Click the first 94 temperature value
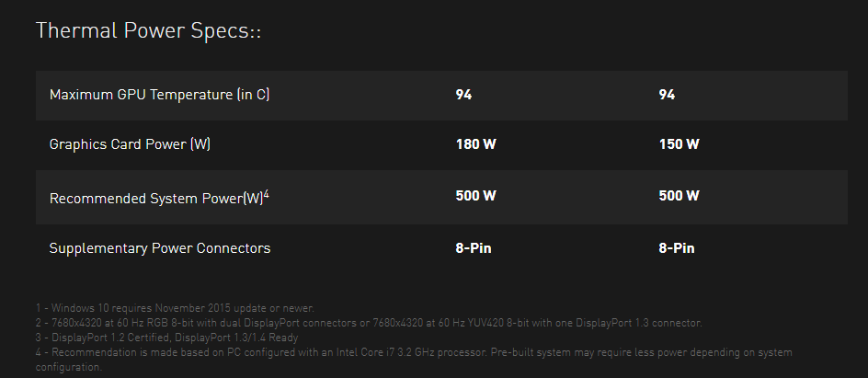This screenshot has height=378, width=868. (x=463, y=95)
